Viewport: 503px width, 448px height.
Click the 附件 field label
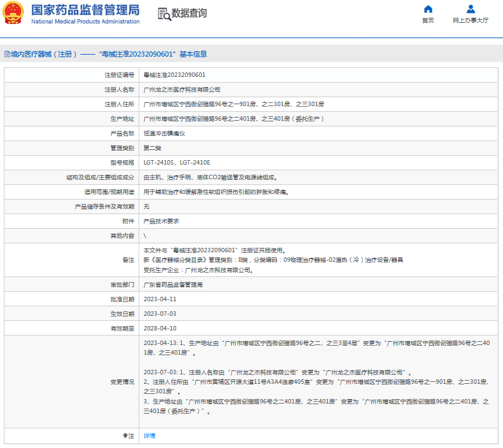click(128, 221)
